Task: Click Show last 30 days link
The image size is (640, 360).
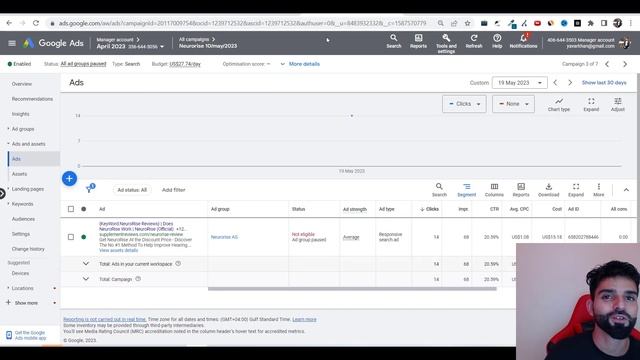Action: pos(604,82)
